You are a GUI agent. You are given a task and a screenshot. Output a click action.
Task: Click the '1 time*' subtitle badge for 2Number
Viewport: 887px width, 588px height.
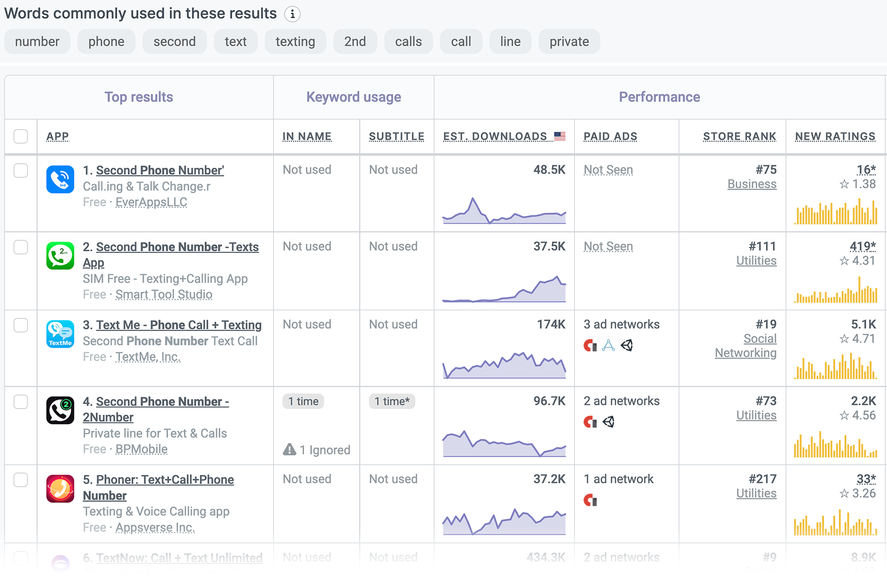[x=392, y=401]
